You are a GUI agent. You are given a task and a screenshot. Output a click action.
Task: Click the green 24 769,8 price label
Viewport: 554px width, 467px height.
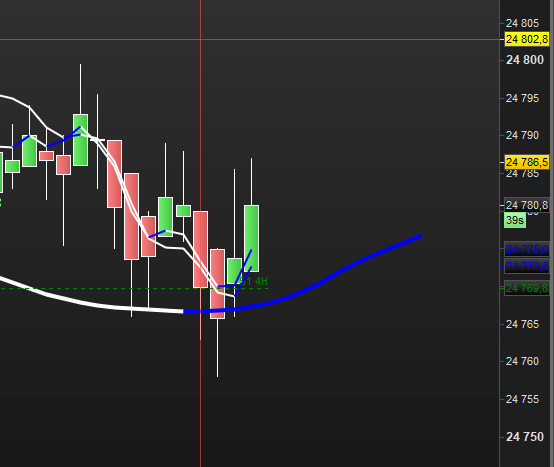[526, 288]
